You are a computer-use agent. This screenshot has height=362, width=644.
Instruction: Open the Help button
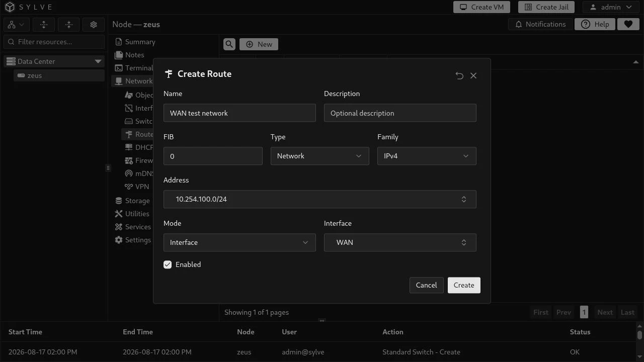(595, 24)
